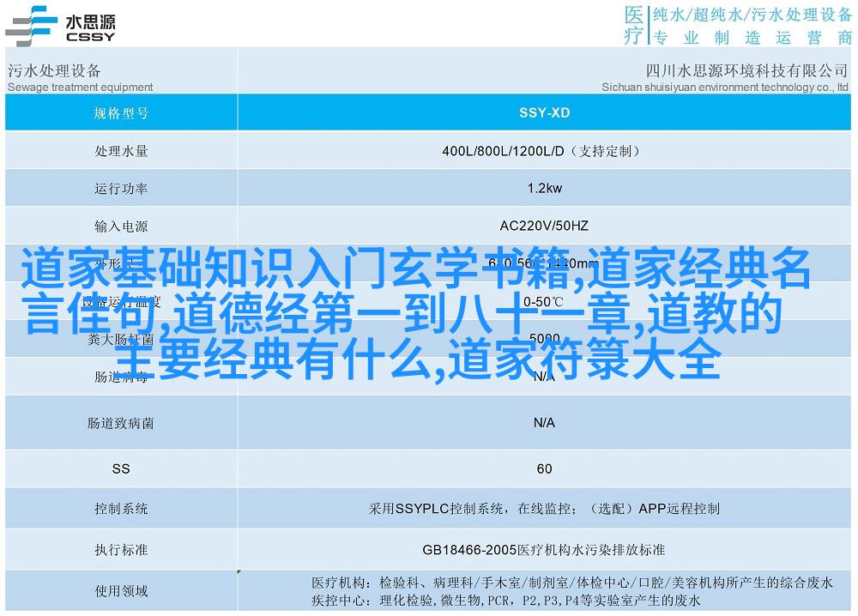Click the AC220V/50HZ input power value
The image size is (858, 616).
pyautogui.click(x=544, y=226)
